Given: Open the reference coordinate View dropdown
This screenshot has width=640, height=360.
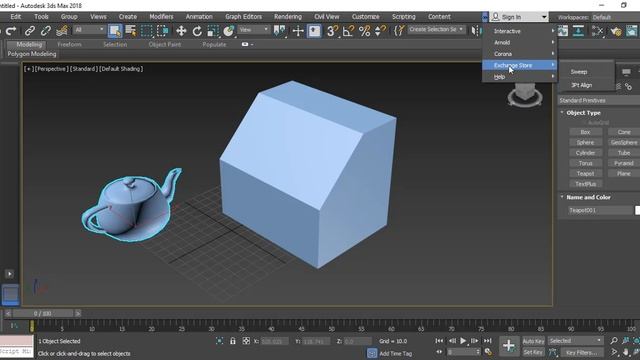Looking at the screenshot, I should (253, 30).
